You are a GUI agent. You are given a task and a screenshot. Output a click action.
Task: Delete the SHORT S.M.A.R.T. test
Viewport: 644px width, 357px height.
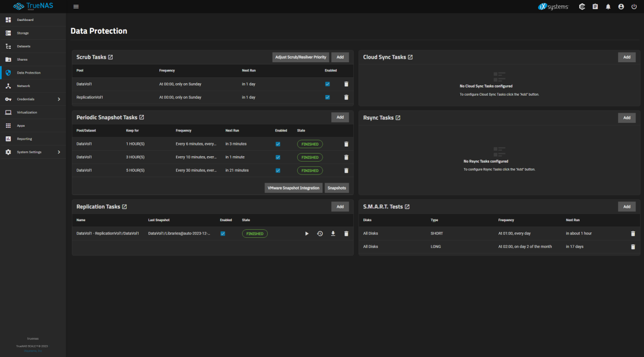coord(633,234)
